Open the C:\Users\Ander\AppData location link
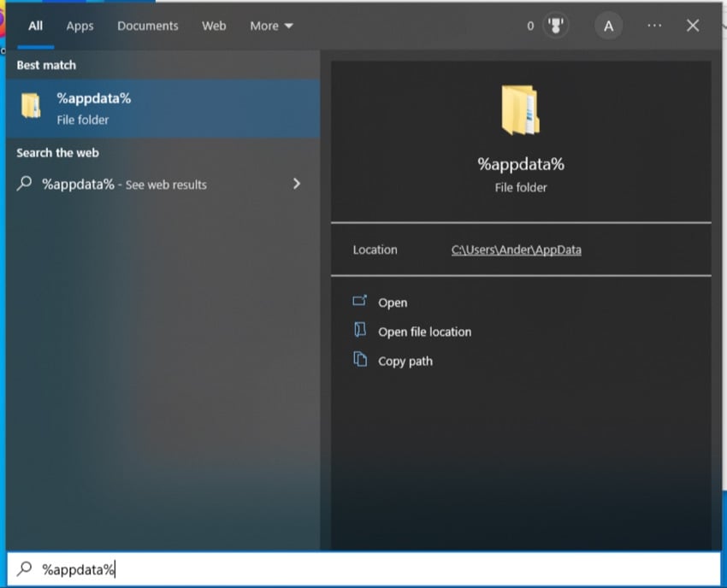This screenshot has height=588, width=727. click(516, 250)
